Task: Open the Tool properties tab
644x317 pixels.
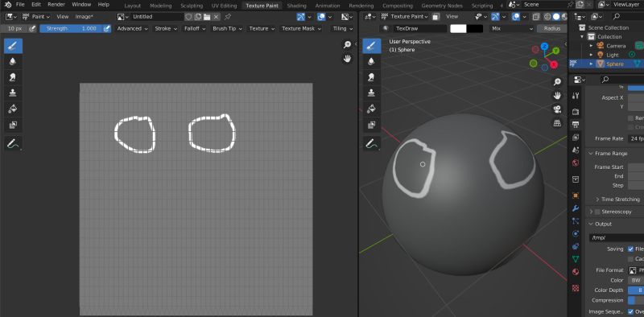Action: 576,96
